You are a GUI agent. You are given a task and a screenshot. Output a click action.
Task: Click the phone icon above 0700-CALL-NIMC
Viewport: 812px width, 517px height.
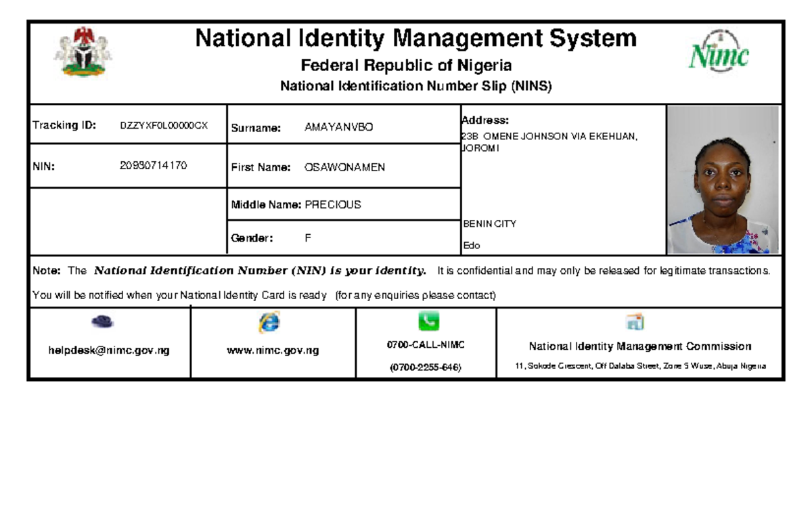coord(430,321)
